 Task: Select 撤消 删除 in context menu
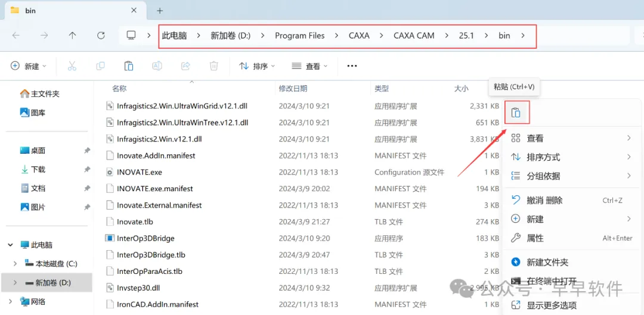571,200
